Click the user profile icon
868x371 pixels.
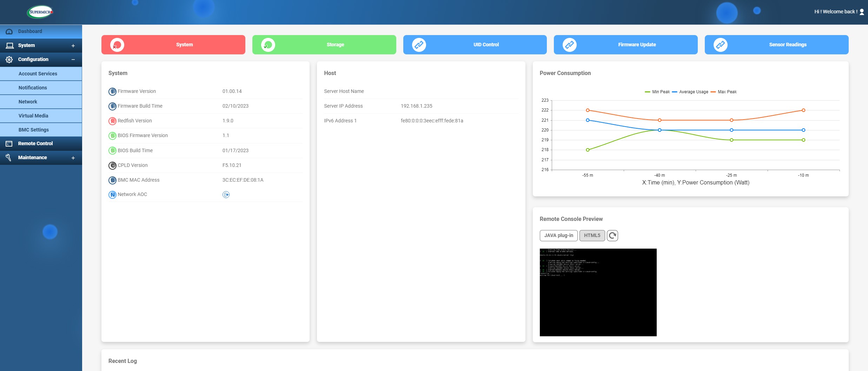tap(862, 12)
